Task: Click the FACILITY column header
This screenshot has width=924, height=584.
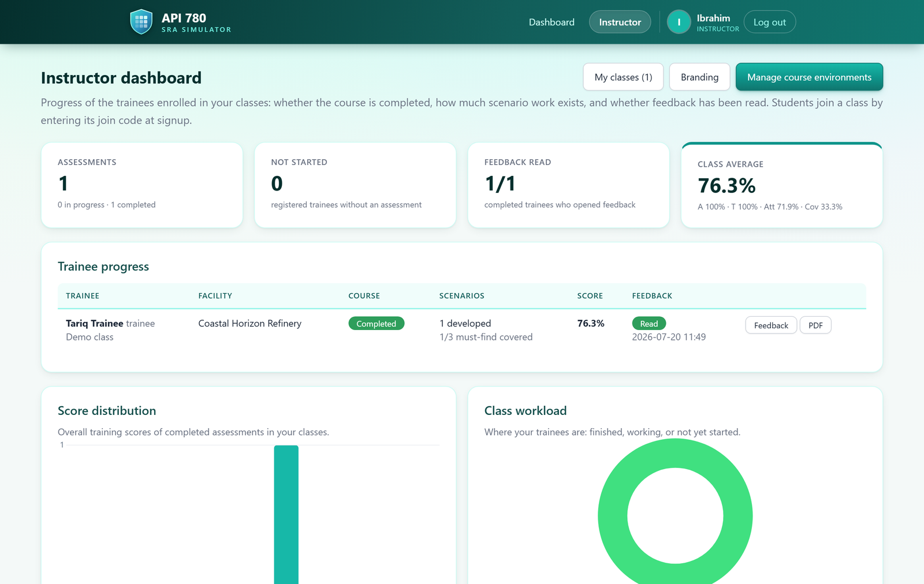Action: tap(215, 296)
